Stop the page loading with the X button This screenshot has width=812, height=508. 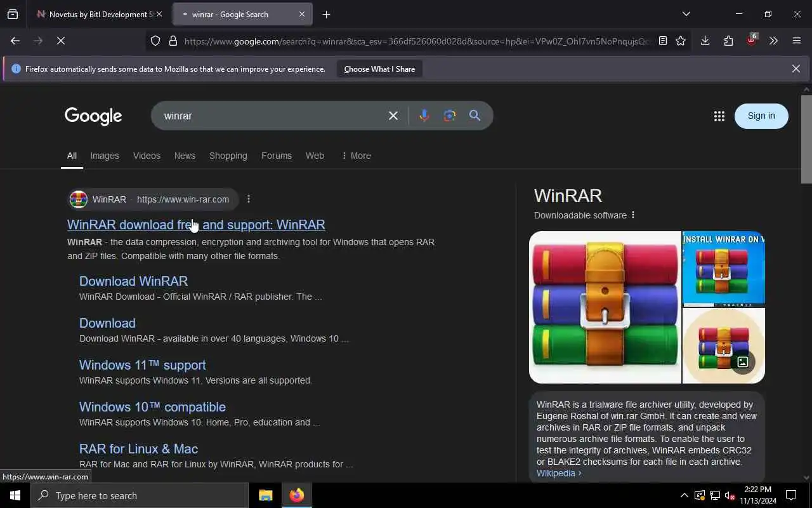coord(61,41)
